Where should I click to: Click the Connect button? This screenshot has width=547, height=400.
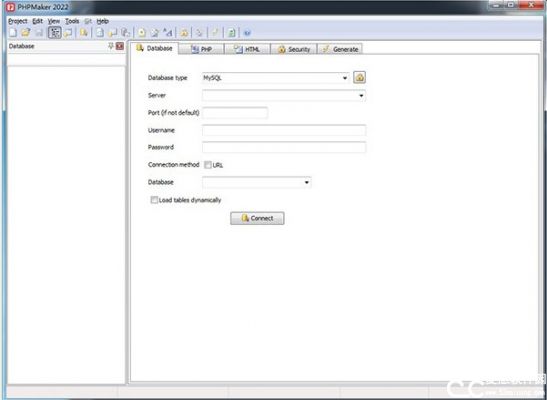point(257,218)
